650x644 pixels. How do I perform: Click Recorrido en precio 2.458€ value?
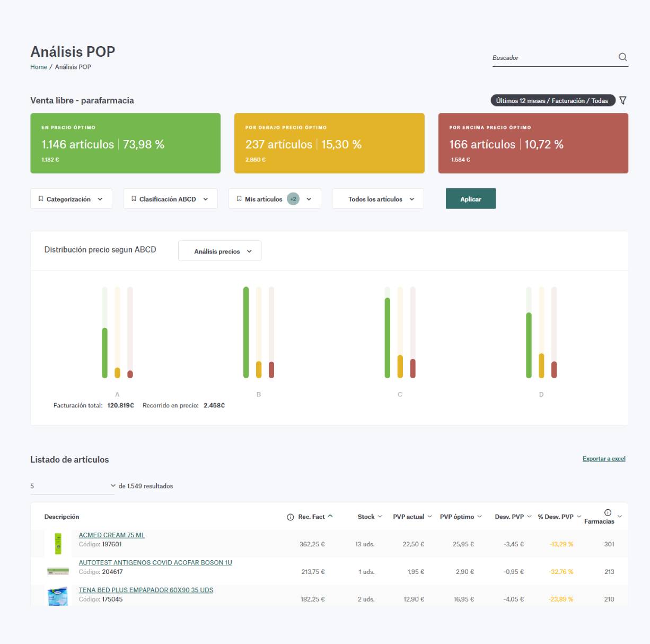click(214, 405)
